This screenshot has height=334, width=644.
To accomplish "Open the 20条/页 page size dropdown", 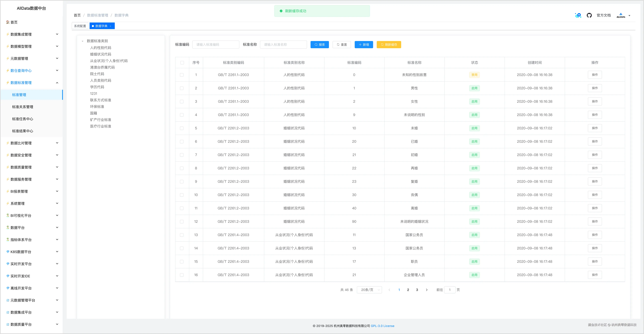I will pyautogui.click(x=369, y=290).
